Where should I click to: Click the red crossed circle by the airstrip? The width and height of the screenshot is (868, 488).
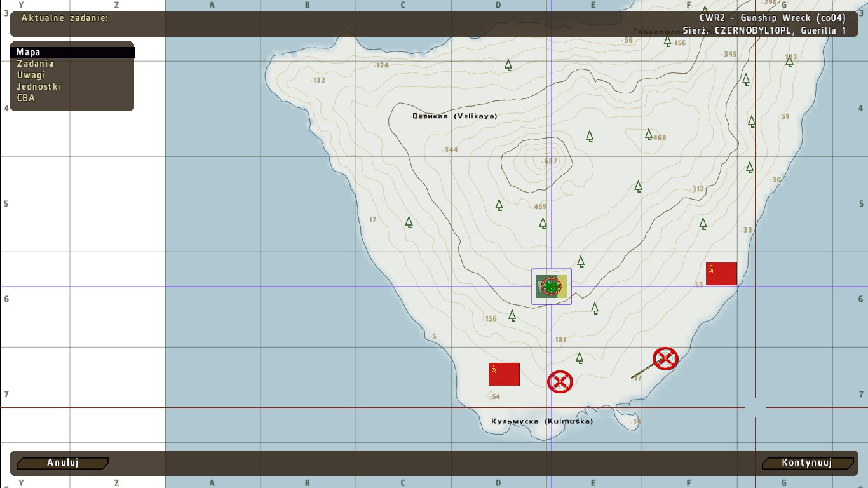[665, 359]
